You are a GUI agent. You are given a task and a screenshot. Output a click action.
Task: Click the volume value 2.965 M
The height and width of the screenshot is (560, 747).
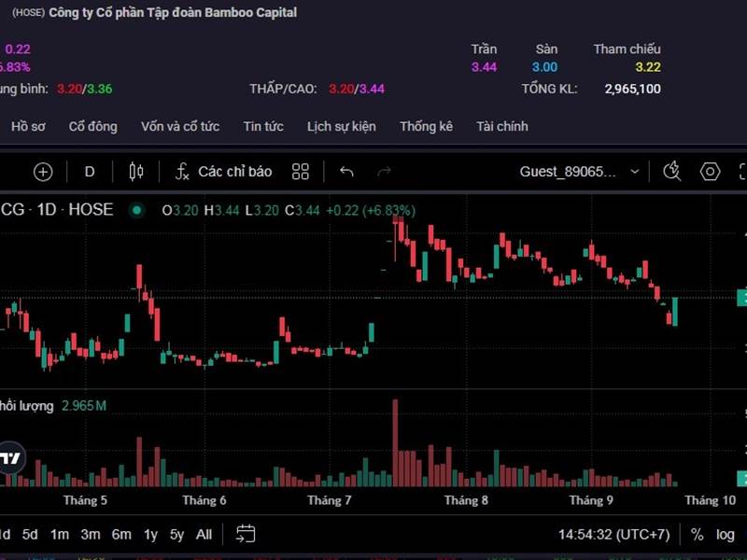[x=84, y=406]
